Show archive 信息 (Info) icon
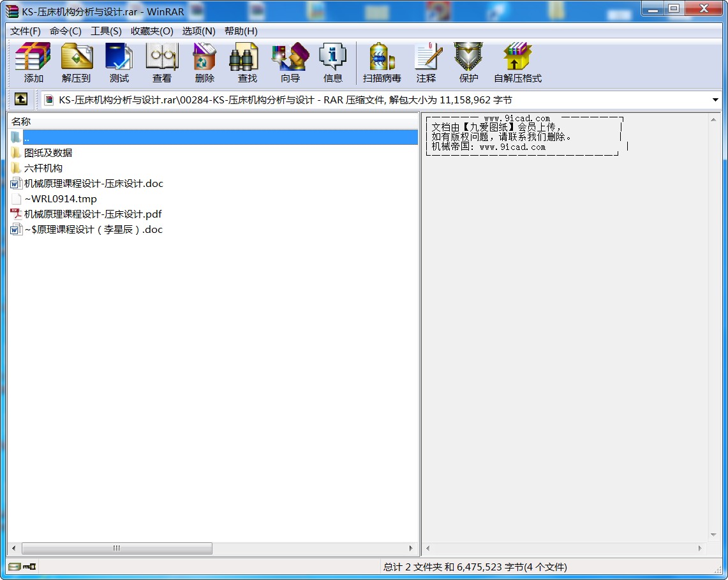Screen dimensions: 728x580 pos(332,63)
